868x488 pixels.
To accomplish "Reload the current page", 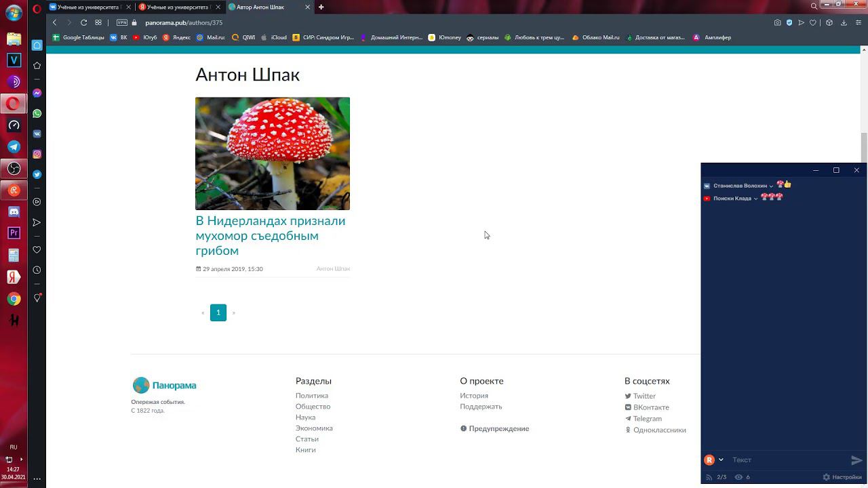I will pos(83,22).
